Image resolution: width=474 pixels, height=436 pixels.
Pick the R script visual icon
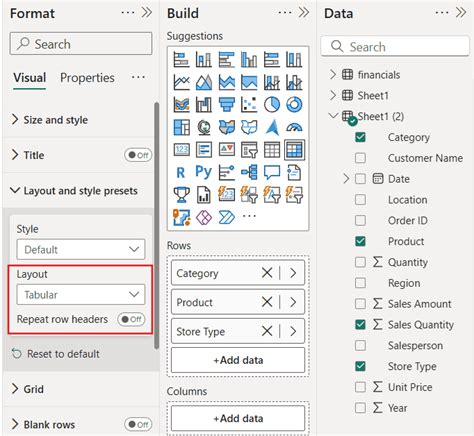coord(181,173)
